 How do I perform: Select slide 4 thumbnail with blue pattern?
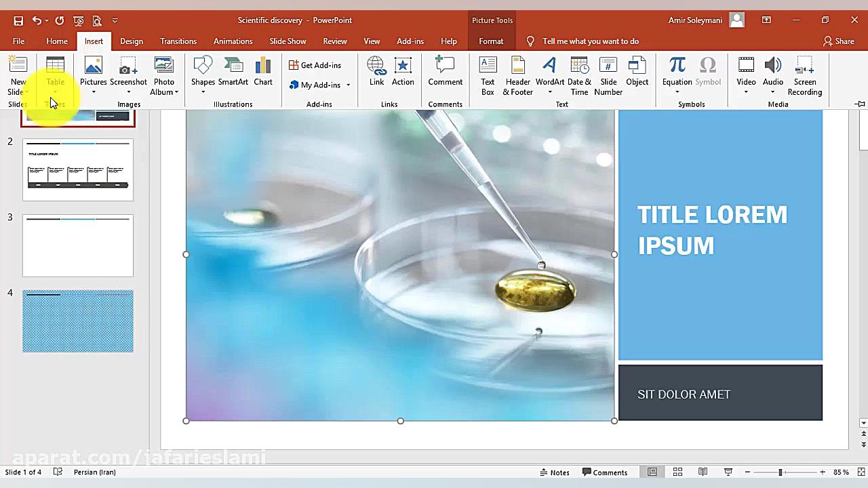pyautogui.click(x=78, y=321)
